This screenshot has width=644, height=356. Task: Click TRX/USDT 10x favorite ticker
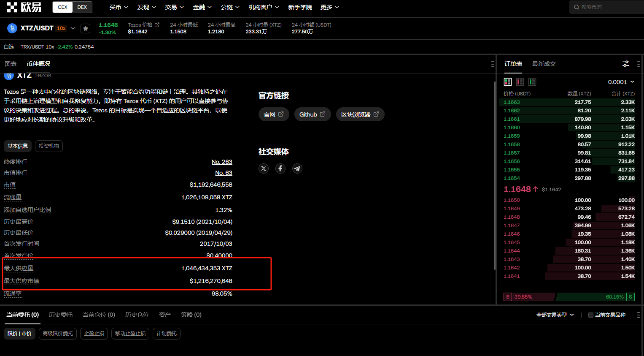coord(57,47)
